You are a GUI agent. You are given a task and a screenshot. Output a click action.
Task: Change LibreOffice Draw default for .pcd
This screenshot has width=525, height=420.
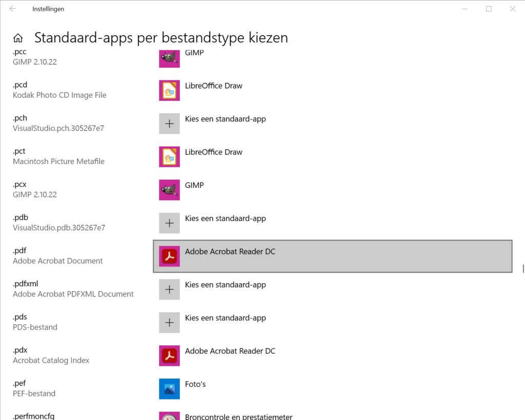pos(214,86)
